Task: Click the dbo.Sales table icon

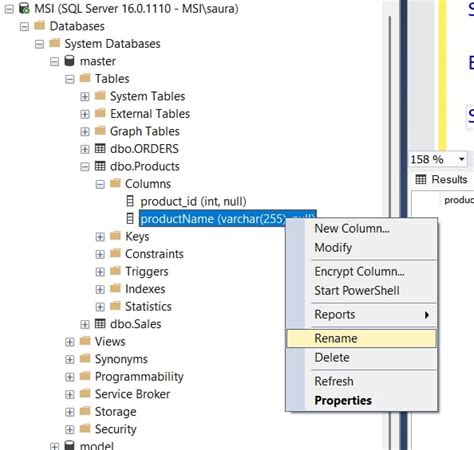Action: point(100,323)
